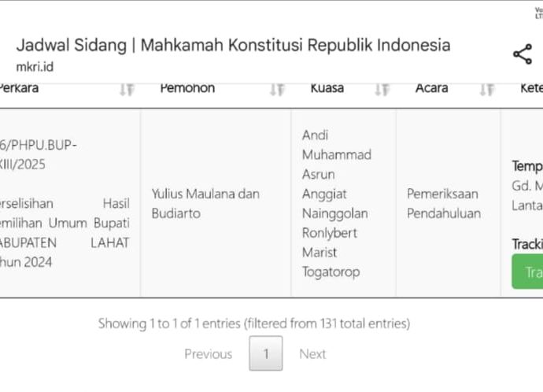
Task: Tap the mkri.id site address
Action: coord(35,67)
